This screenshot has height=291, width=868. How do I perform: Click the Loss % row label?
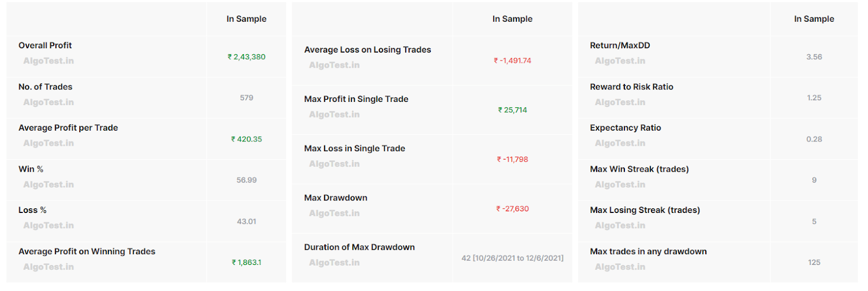pos(33,210)
